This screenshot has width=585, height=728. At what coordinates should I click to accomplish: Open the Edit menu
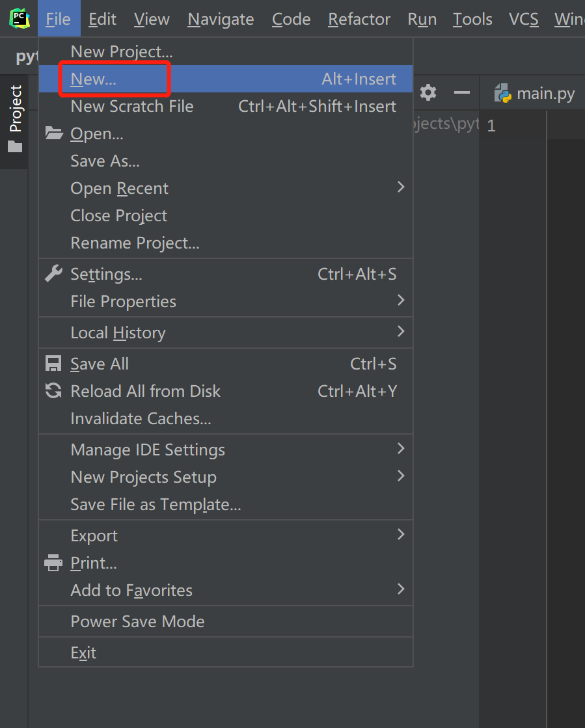pyautogui.click(x=102, y=19)
